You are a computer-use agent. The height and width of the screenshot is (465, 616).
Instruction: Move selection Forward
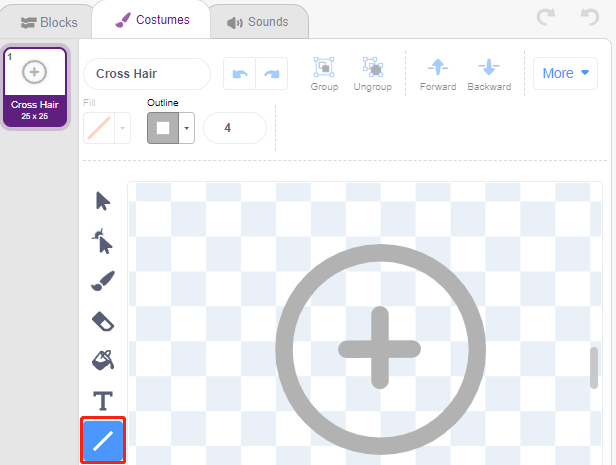[438, 75]
